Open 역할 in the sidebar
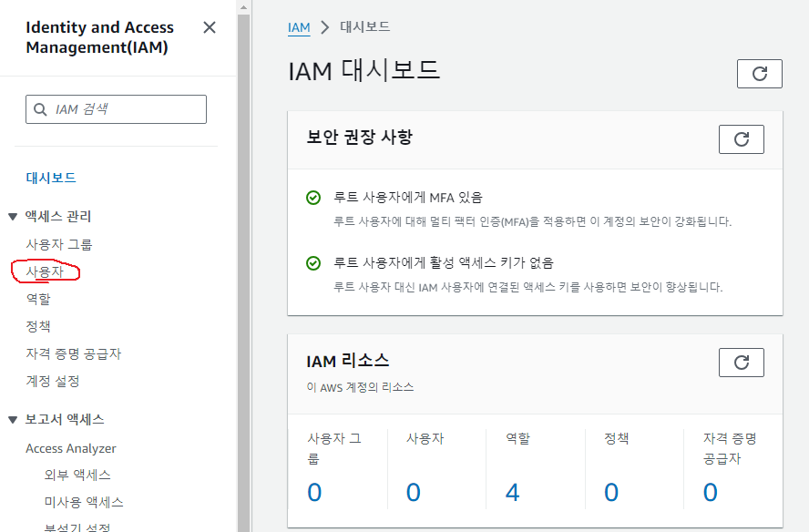Screen dimensions: 809x532 38,299
